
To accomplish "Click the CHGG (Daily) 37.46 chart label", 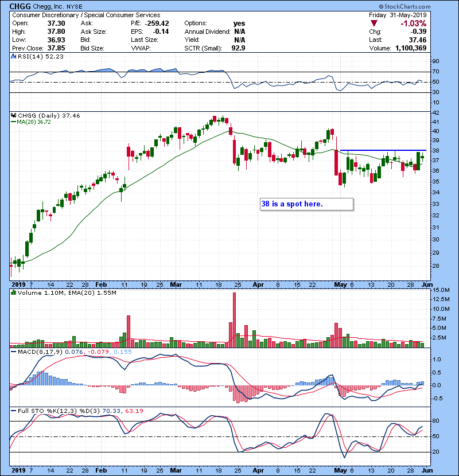I will pyautogui.click(x=49, y=116).
